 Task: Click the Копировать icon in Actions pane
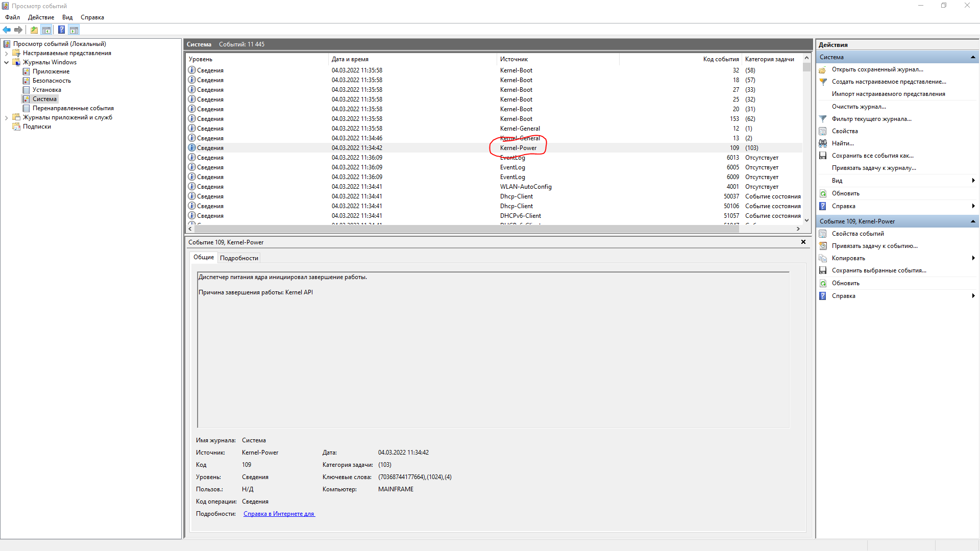pyautogui.click(x=823, y=258)
